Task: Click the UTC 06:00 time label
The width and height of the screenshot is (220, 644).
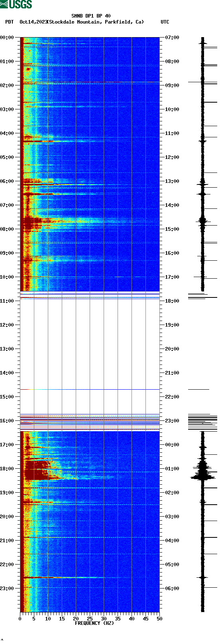Action: coord(172,589)
